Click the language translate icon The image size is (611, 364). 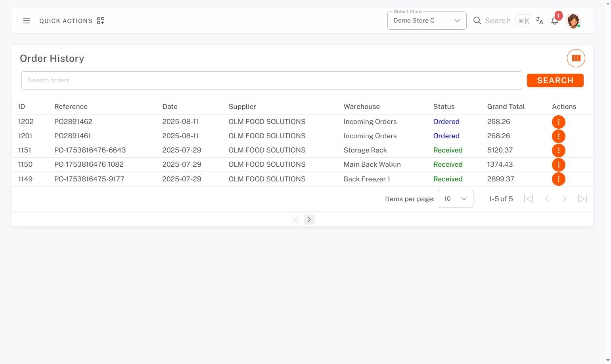[x=539, y=21]
